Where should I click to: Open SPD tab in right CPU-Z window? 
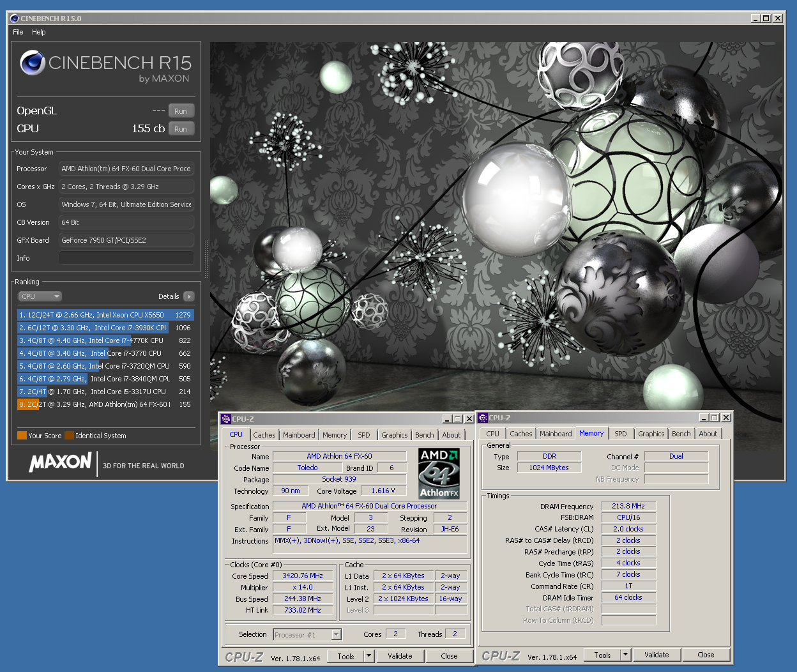pos(621,434)
